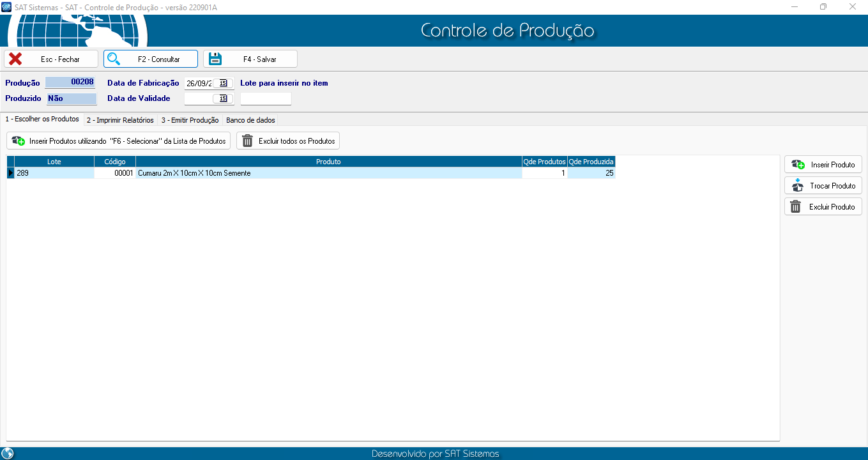Click the Lote column header
Screen dimensions: 868x460
tap(54, 162)
